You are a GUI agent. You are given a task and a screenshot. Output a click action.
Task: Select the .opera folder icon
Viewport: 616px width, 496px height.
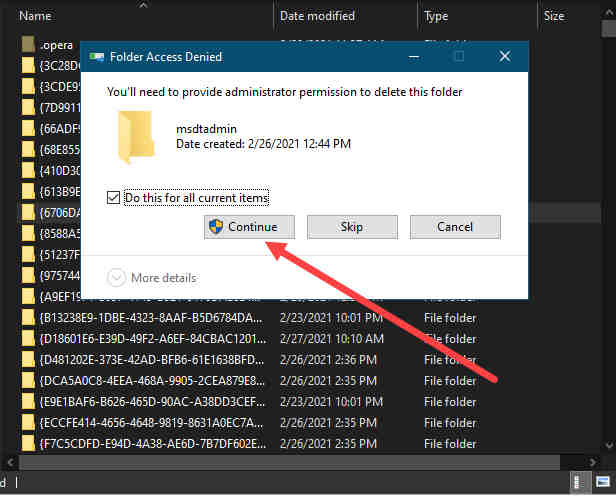coord(28,44)
